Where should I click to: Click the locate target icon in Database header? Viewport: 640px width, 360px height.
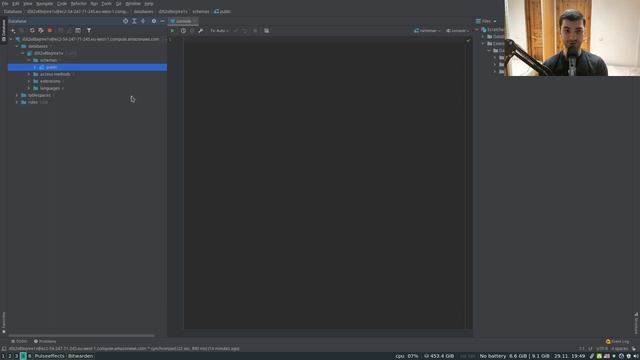pos(125,21)
